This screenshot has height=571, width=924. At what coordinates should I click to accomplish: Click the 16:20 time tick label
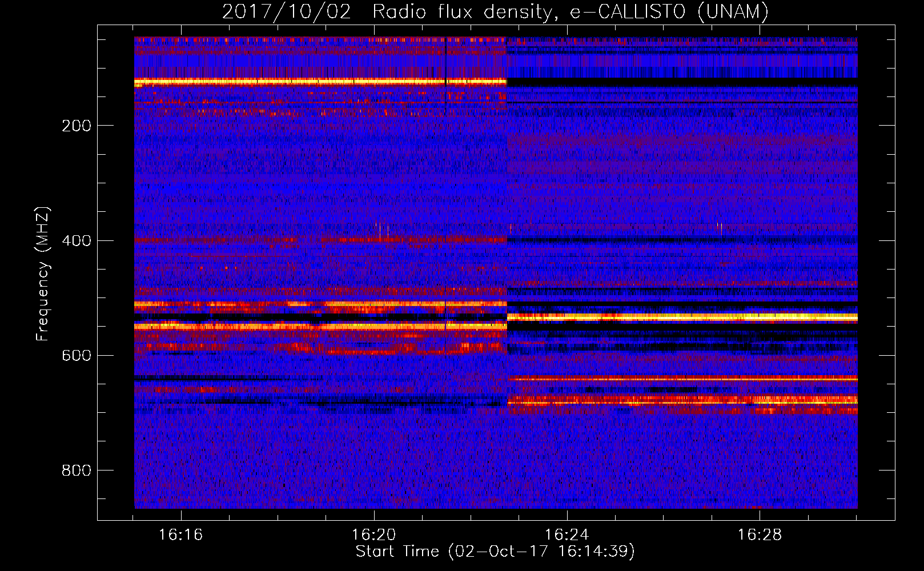(373, 535)
